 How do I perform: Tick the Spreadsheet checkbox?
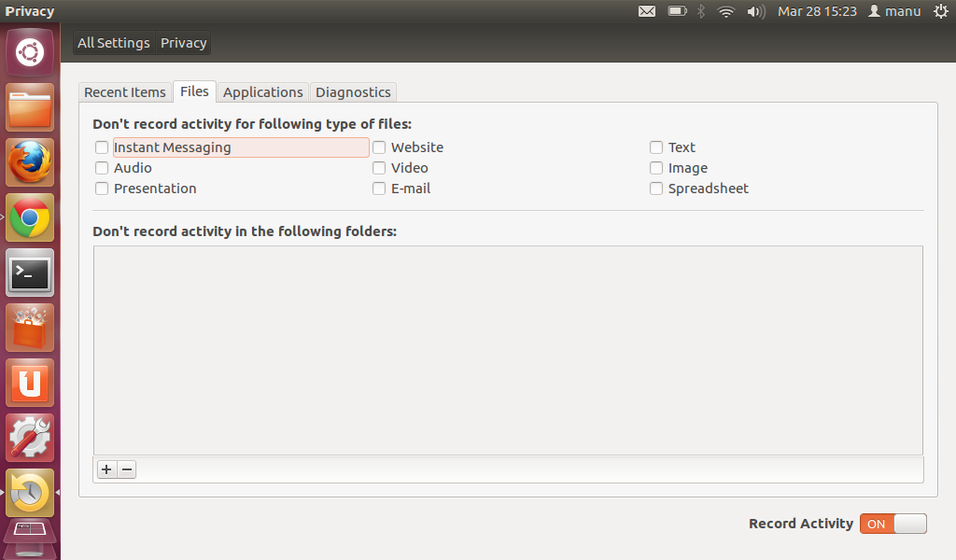[656, 189]
